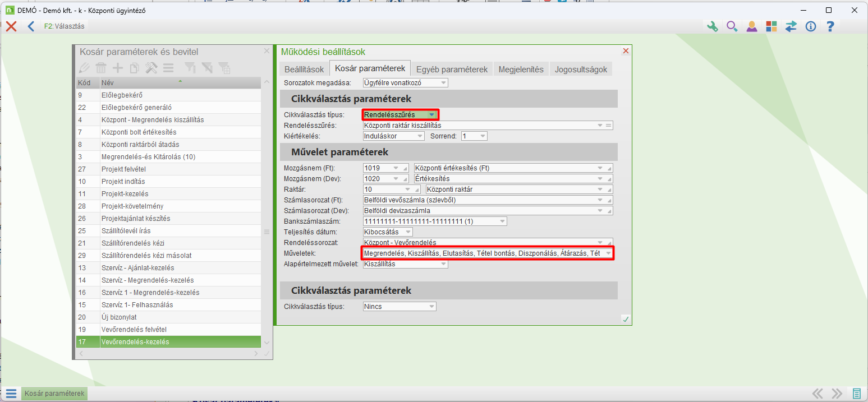Screen dimensions: 868x402
Task: Select the Projekt indítás row
Action: (x=168, y=181)
